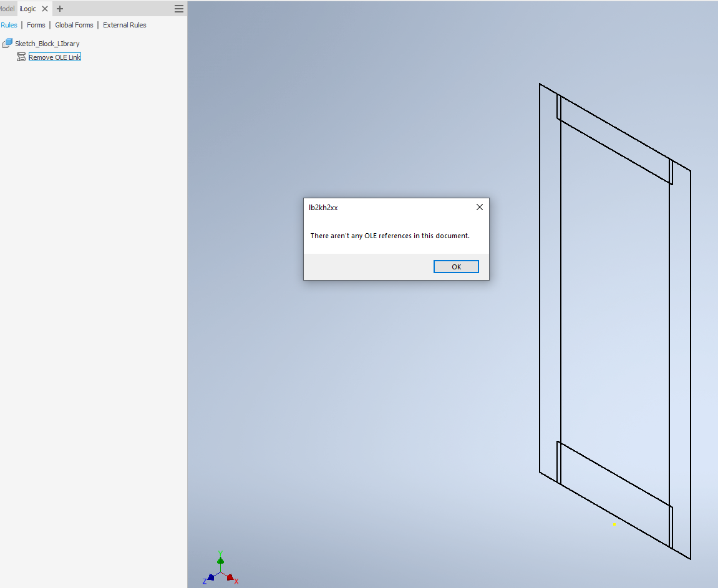The height and width of the screenshot is (588, 718).
Task: Click the lb2kh2xx dialog title bar
Action: click(374, 207)
